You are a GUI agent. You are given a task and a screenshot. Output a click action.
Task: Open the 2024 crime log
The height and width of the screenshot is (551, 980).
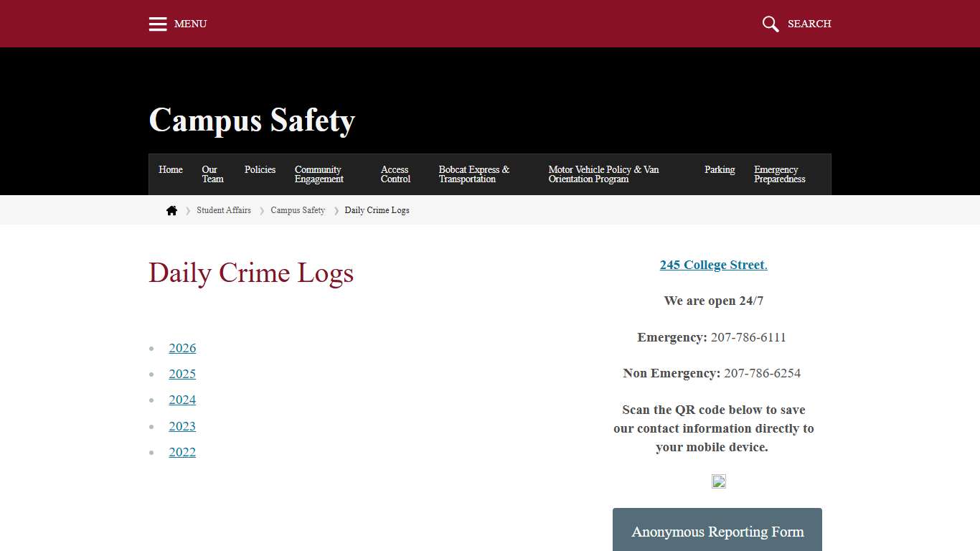[x=182, y=400]
